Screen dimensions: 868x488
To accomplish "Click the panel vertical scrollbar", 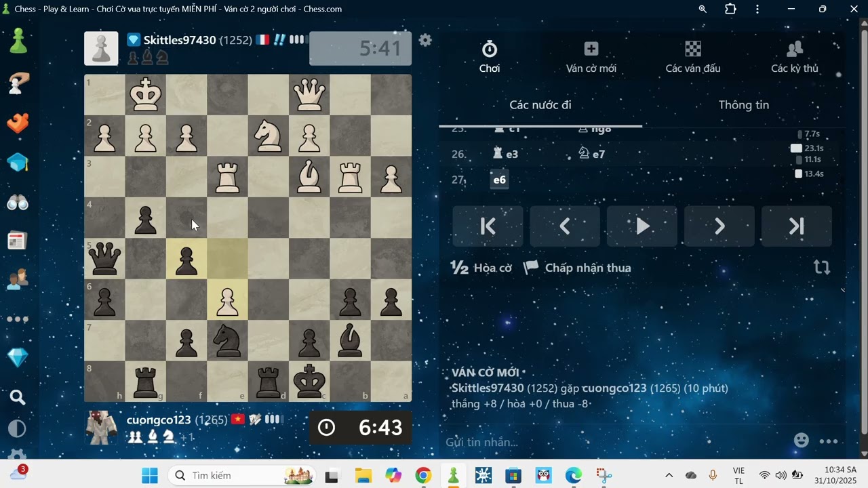I will click(x=863, y=230).
